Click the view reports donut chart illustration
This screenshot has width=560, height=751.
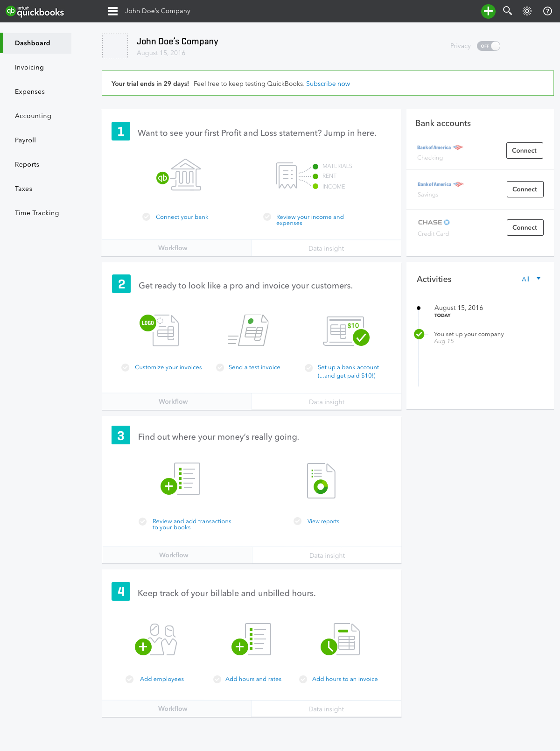tap(321, 481)
